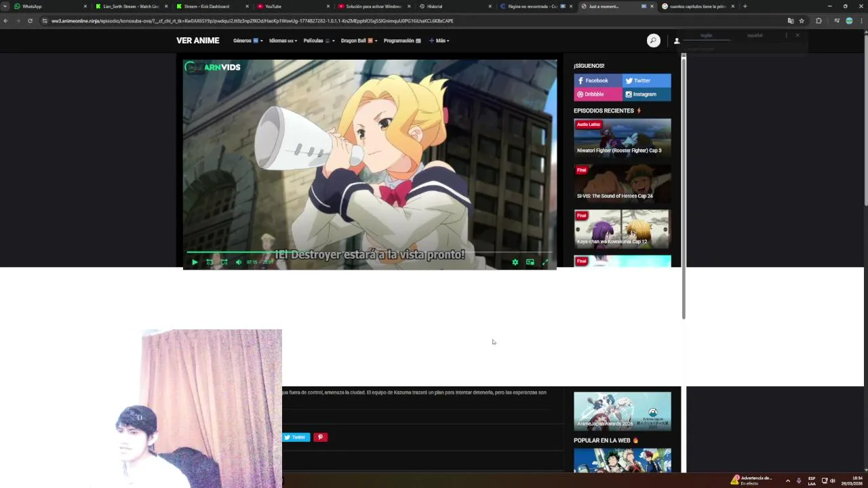Enable picture-in-picture in video player

(530, 262)
